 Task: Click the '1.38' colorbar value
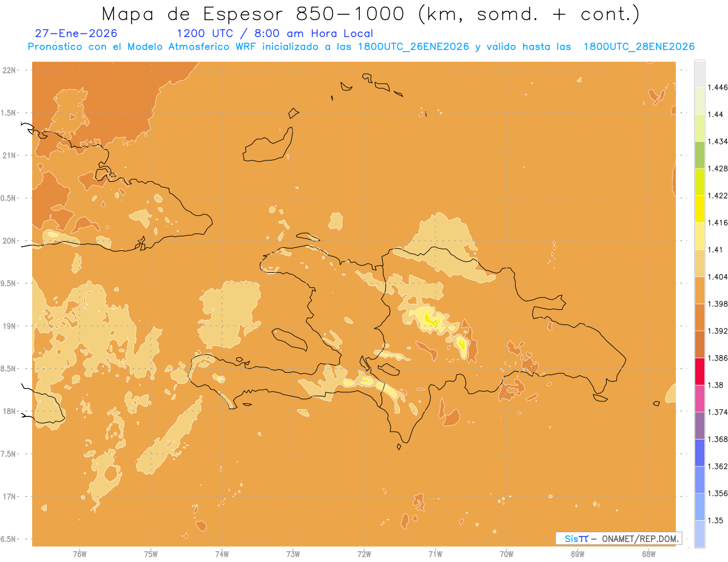coord(715,385)
